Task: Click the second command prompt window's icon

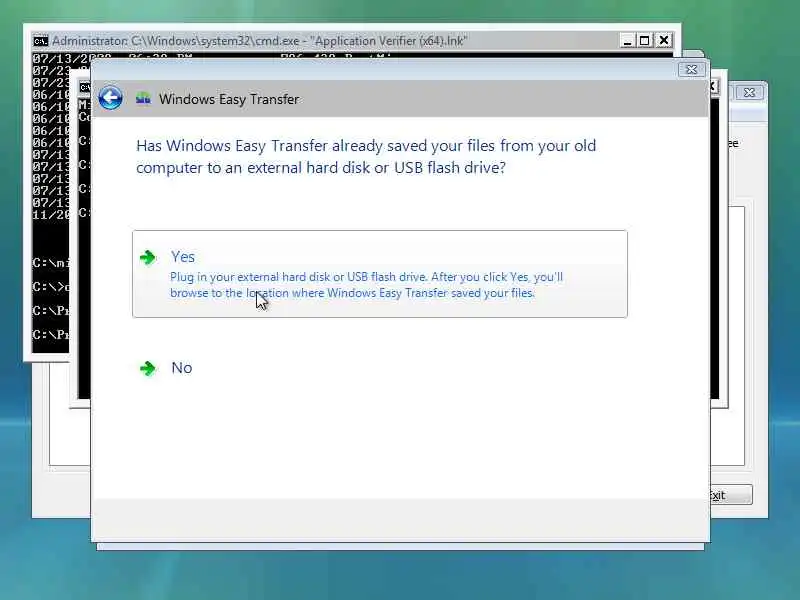Action: pyautogui.click(x=85, y=88)
